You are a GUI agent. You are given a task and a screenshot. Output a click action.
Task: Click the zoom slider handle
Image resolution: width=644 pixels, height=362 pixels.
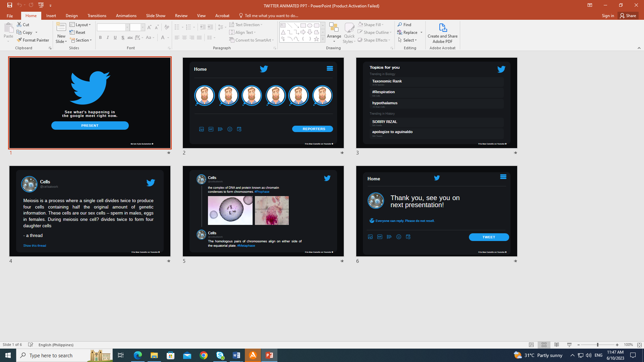[x=597, y=345]
